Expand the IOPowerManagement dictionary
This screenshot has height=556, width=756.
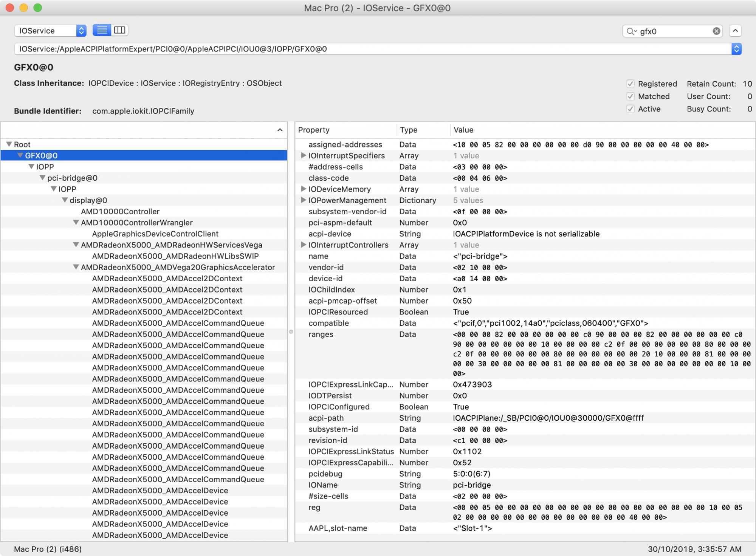303,200
